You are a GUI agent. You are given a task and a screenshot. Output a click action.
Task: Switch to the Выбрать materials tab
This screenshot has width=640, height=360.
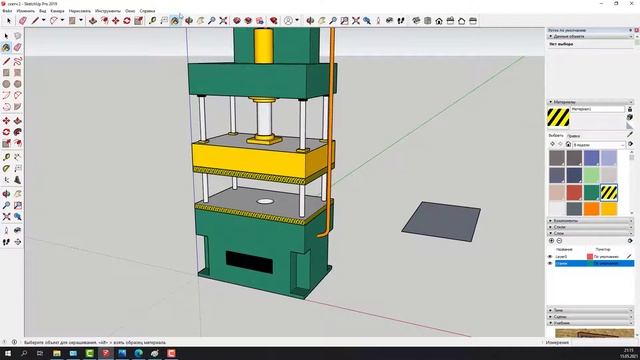556,136
